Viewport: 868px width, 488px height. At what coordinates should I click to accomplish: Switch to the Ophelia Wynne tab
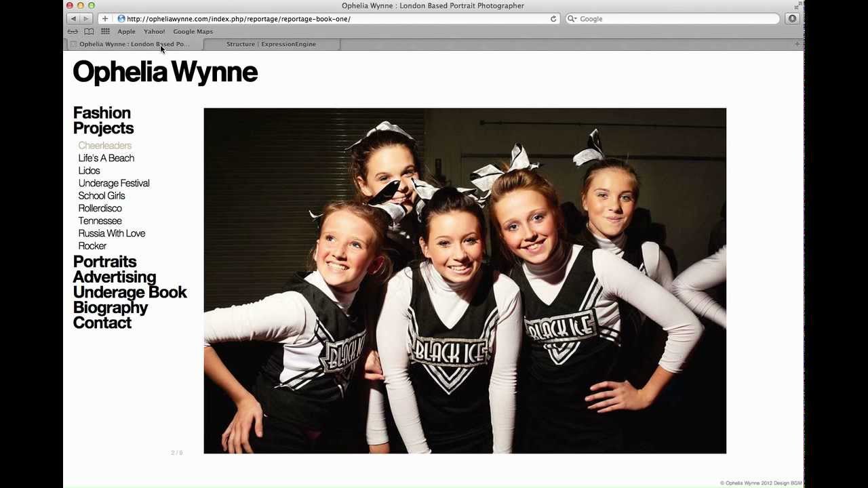click(x=134, y=44)
